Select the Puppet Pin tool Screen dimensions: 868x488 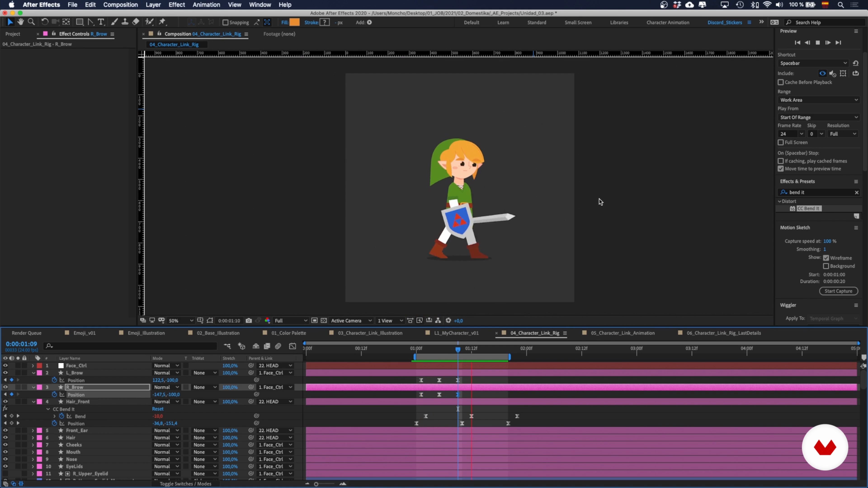coord(163,22)
